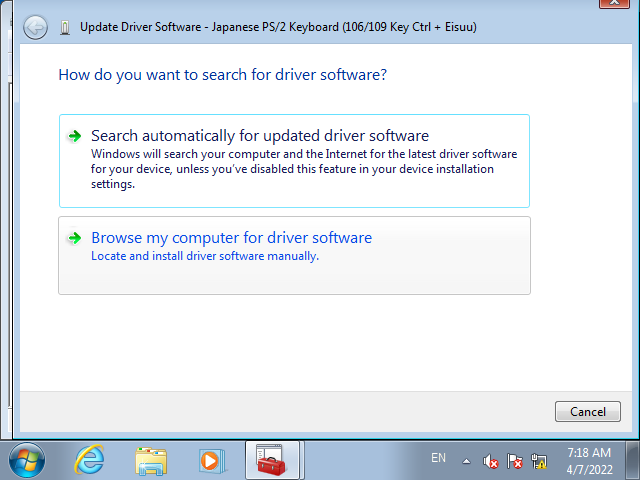640x480 pixels.
Task: Click green arrow beside Browse my computer
Action: (x=75, y=238)
